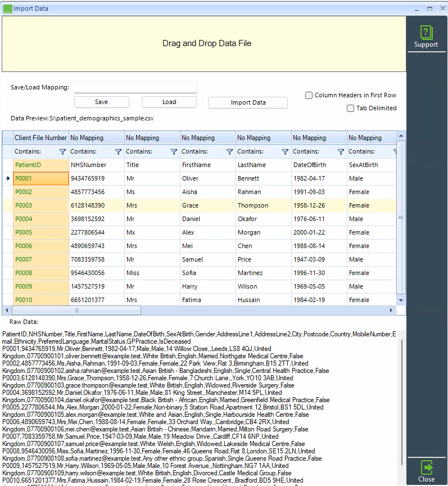
Task: Select the P0010 cell
Action: pos(41,300)
